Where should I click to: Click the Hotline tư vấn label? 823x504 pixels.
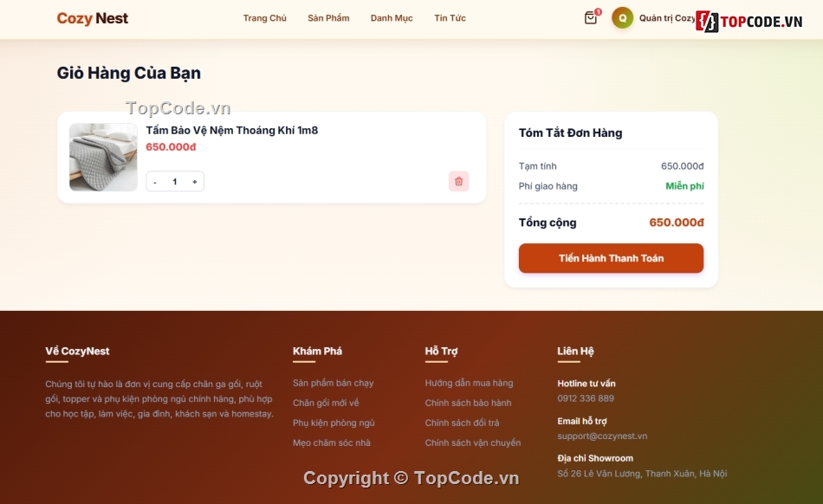(x=586, y=384)
